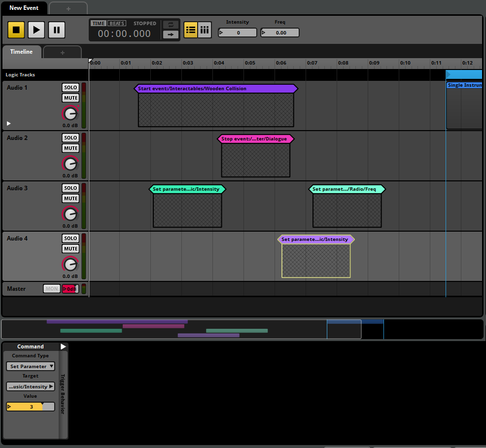Click the Pause button in transport
Image resolution: width=486 pixels, height=448 pixels.
[57, 30]
